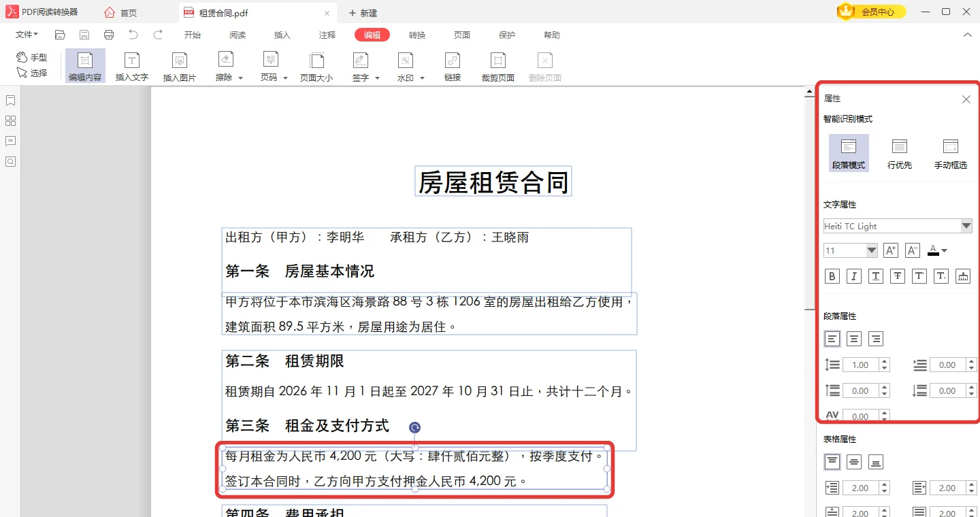This screenshot has width=980, height=517.
Task: Expand the 水印 dropdown arrow
Action: pos(422,78)
